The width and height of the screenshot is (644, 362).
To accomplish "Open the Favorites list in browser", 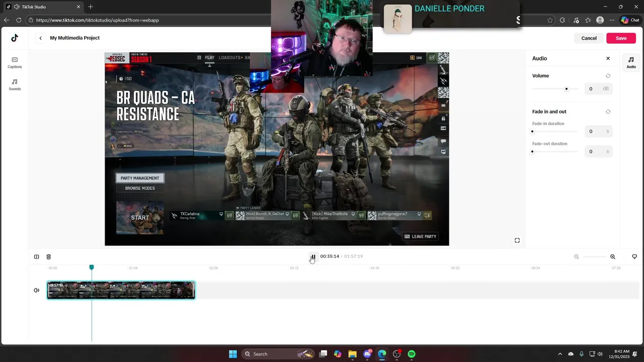I will click(588, 20).
